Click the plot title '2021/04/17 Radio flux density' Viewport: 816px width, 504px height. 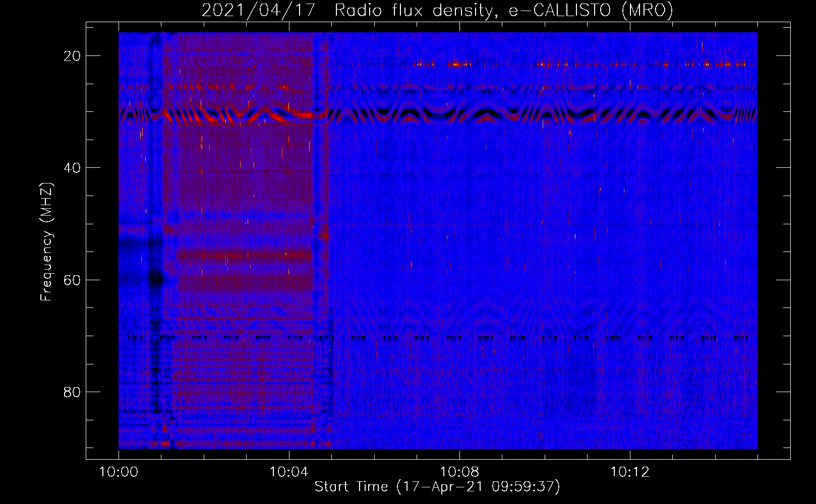tap(437, 10)
